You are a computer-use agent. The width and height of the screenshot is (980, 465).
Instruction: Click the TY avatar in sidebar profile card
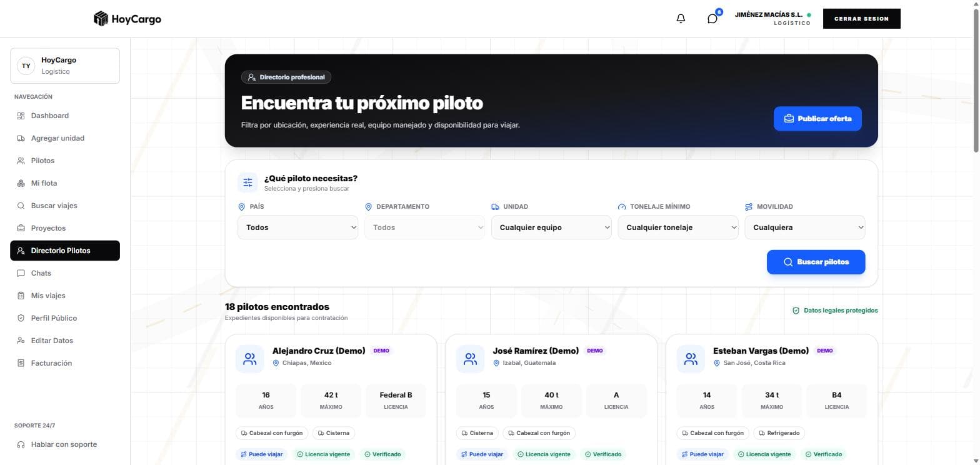tap(26, 66)
